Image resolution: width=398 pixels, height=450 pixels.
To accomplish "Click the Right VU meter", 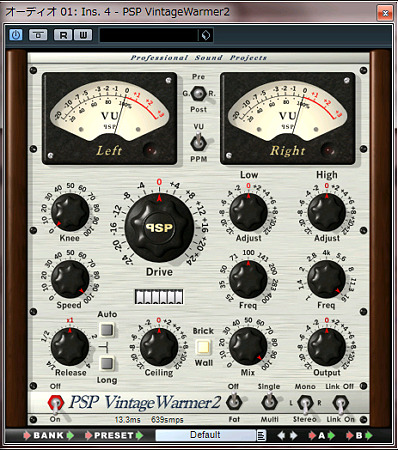I will point(288,118).
